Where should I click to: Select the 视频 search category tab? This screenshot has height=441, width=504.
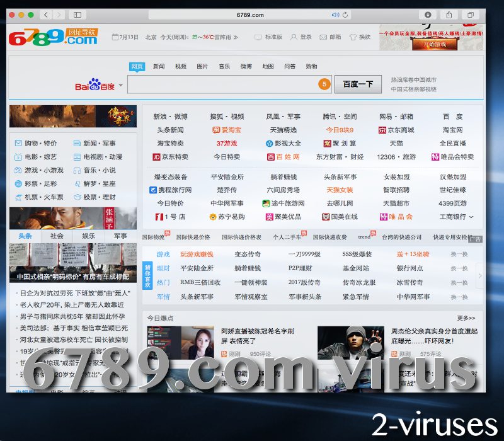179,66
